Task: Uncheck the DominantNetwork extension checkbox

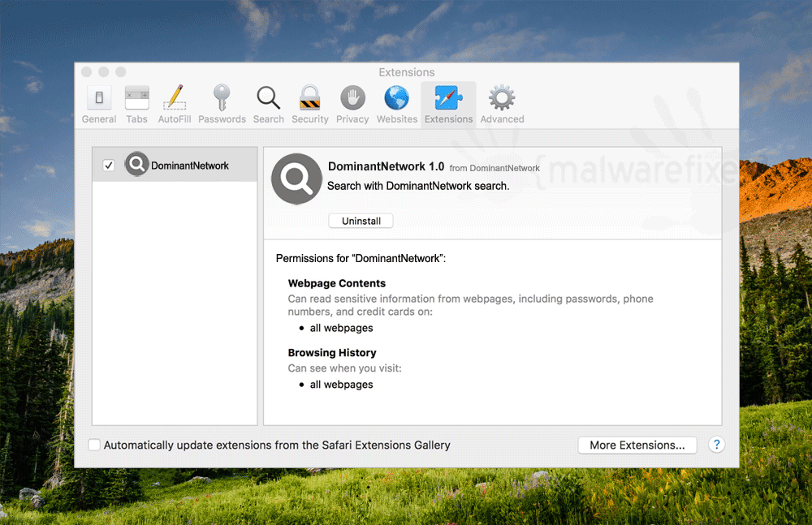Action: (108, 166)
